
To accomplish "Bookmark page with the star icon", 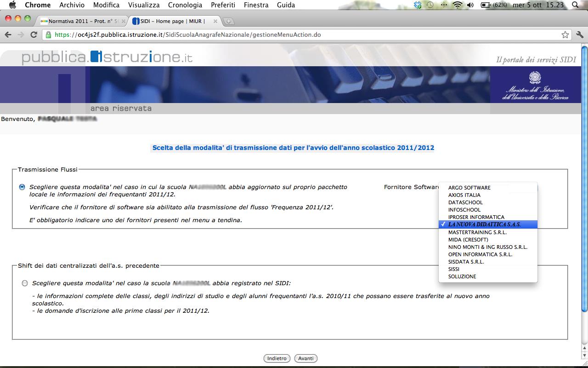I will click(x=565, y=34).
